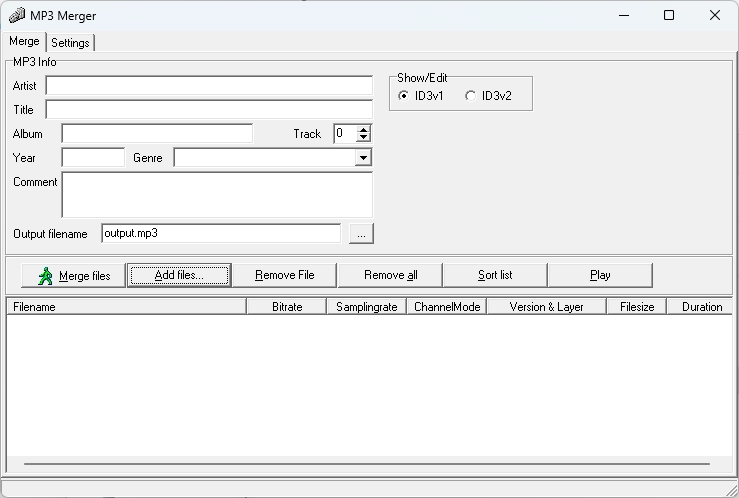Viewport: 739px width, 498px height.
Task: Click the Version & Layer column header
Action: tap(547, 307)
